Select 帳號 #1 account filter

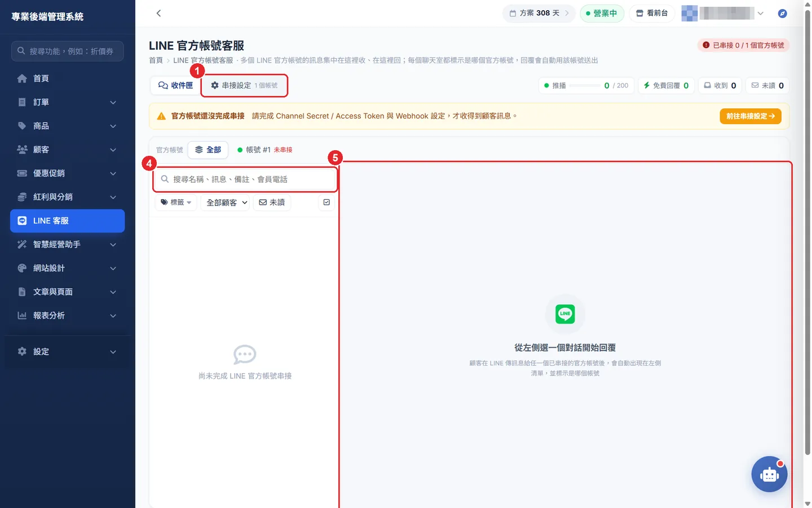(264, 150)
